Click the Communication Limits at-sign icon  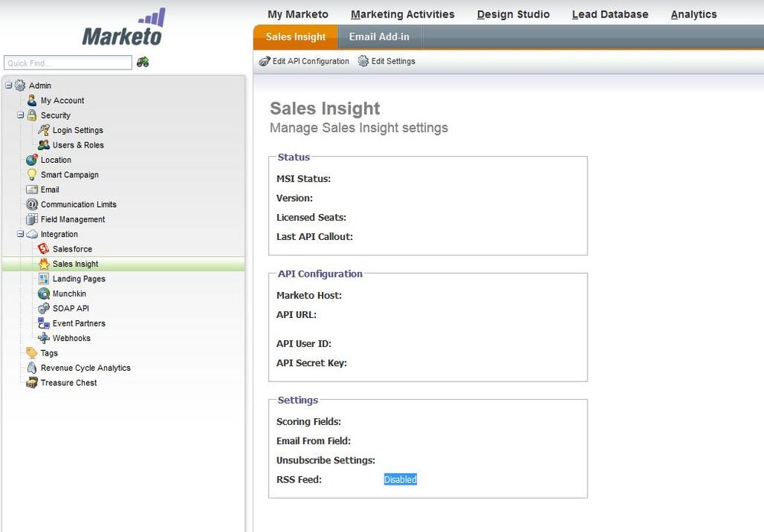coord(31,204)
